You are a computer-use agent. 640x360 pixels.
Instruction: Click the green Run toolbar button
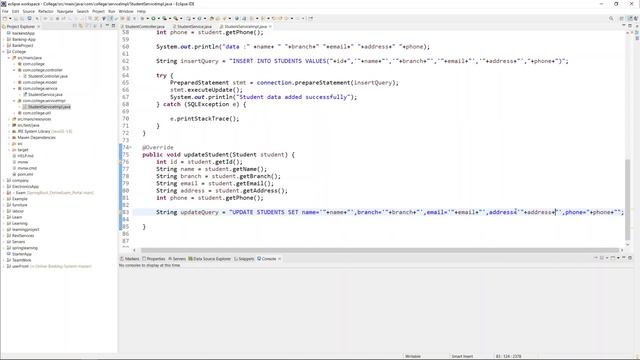pyautogui.click(x=153, y=18)
